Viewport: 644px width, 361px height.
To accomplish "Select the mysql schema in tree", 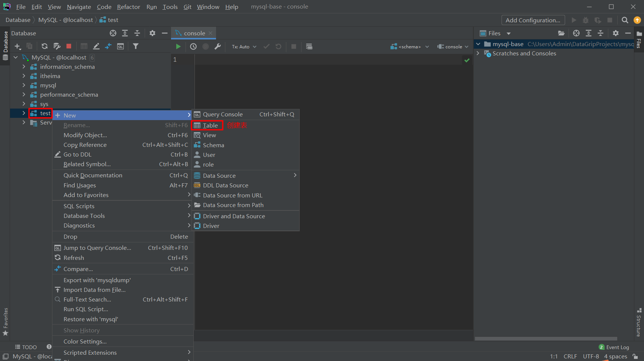I will tap(48, 85).
